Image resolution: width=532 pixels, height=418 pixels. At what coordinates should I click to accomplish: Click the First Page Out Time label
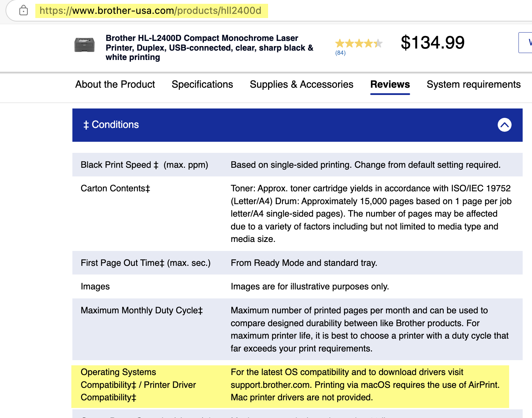[145, 263]
